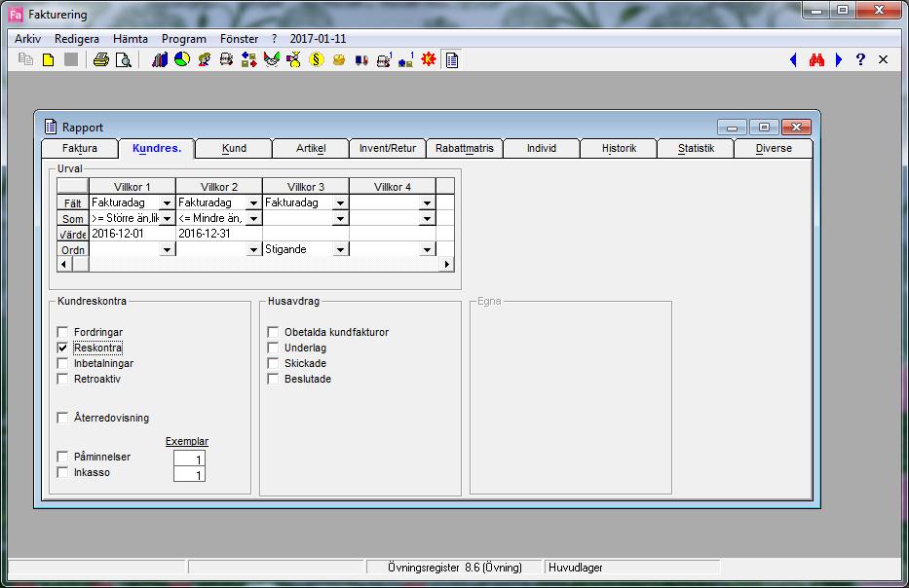Open the Redigera menu
The height and width of the screenshot is (588, 909).
(x=77, y=39)
